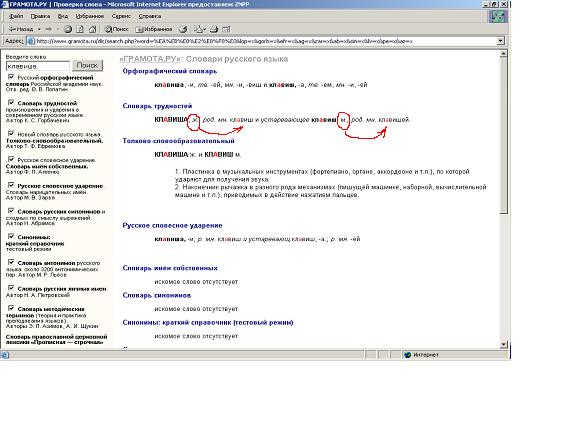The image size is (576, 432).
Task: Click the Толково-словообразовательный results heading
Action: pos(179,141)
